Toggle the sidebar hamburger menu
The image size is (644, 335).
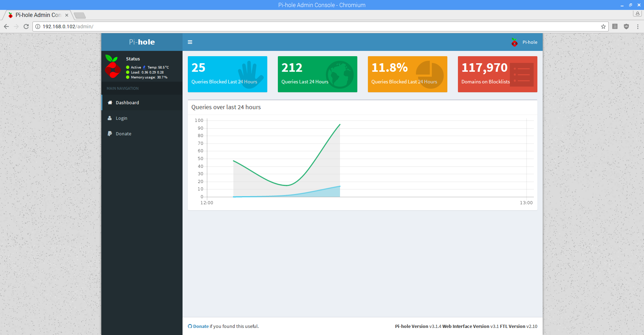190,42
